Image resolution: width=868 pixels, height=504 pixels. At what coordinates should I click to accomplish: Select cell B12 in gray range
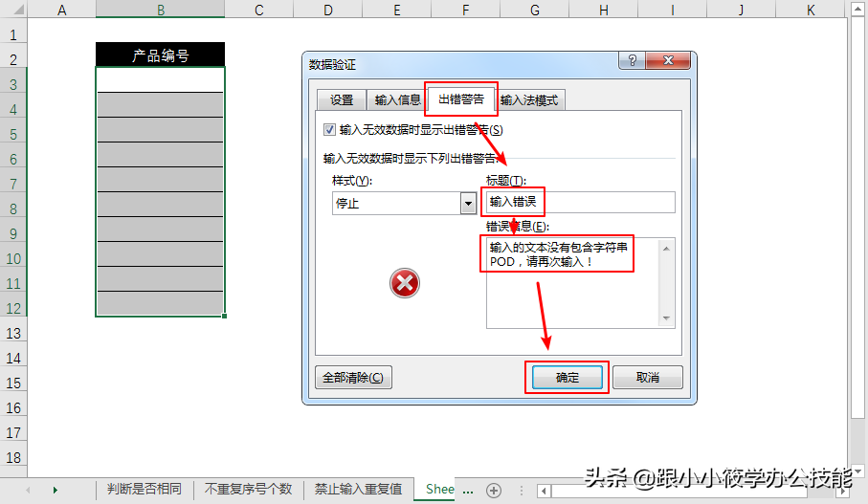click(161, 304)
